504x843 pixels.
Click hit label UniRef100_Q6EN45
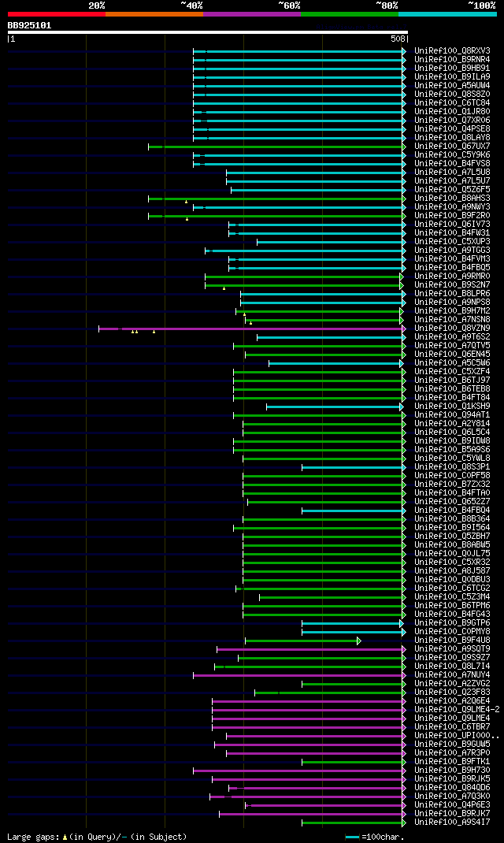452,355
